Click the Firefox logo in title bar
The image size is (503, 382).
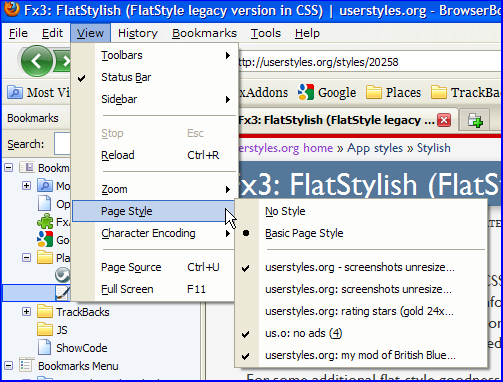[12, 9]
